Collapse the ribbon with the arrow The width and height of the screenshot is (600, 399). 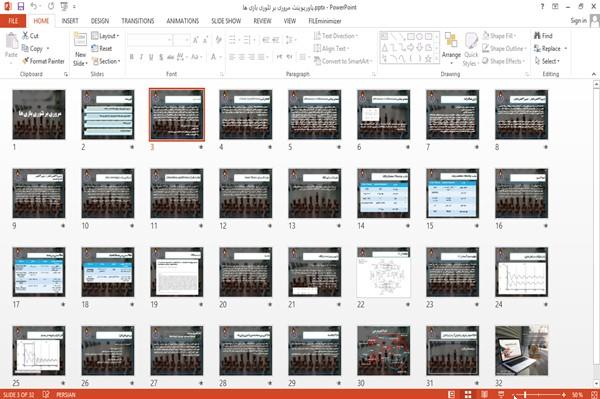click(593, 74)
